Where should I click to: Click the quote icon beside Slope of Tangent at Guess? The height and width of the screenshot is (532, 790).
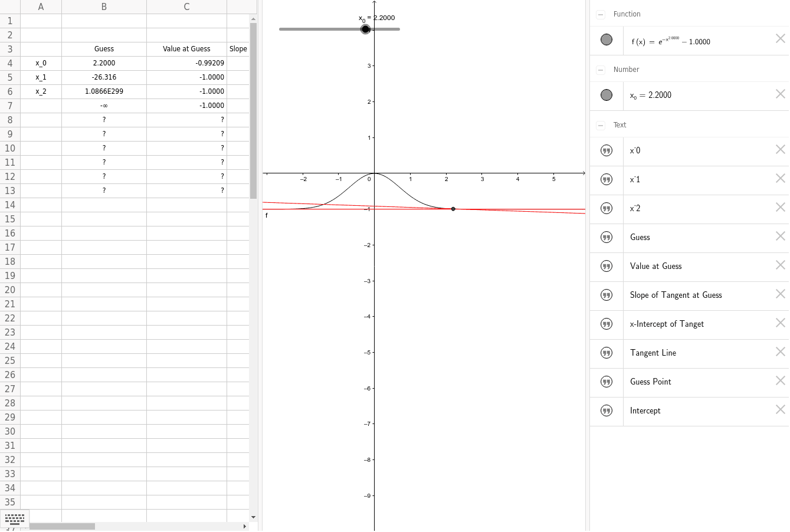tap(606, 295)
